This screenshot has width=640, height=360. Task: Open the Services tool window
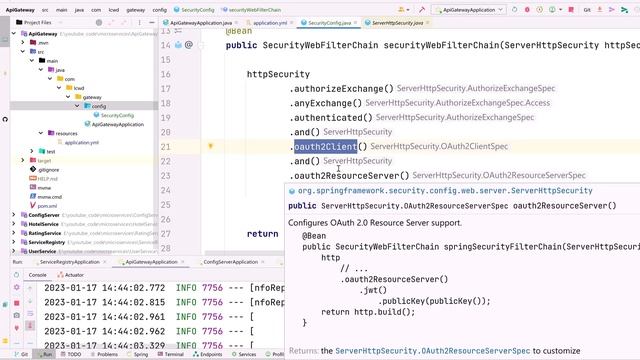244,354
